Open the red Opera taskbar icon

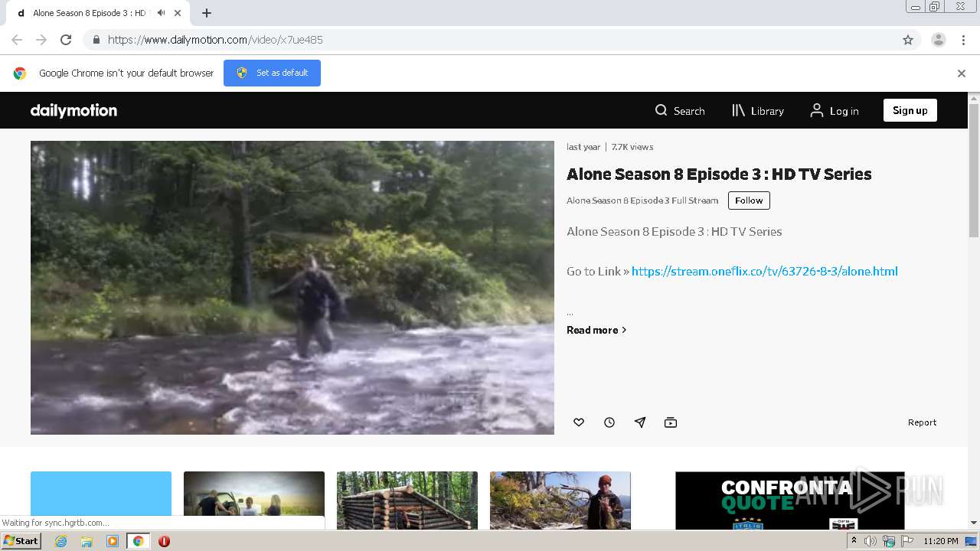(164, 541)
